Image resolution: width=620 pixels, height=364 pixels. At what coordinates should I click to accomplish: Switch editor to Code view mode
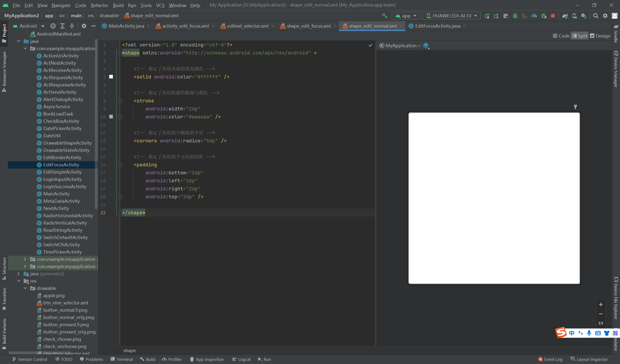(561, 36)
